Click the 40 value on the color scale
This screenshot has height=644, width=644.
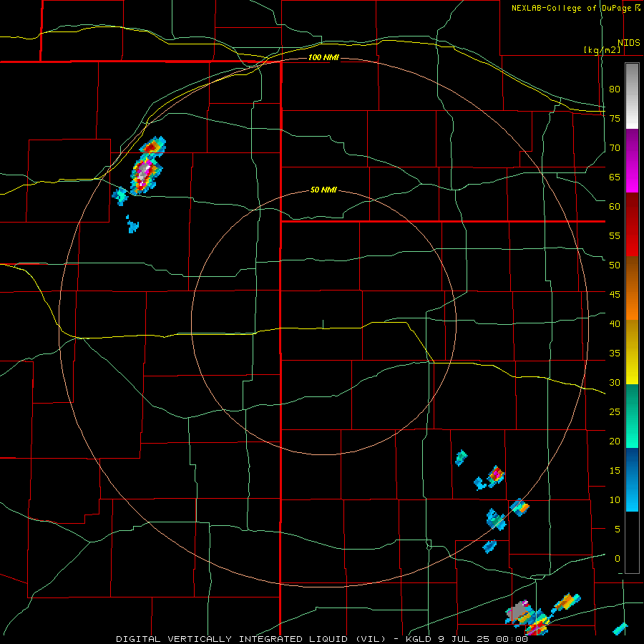(x=615, y=323)
